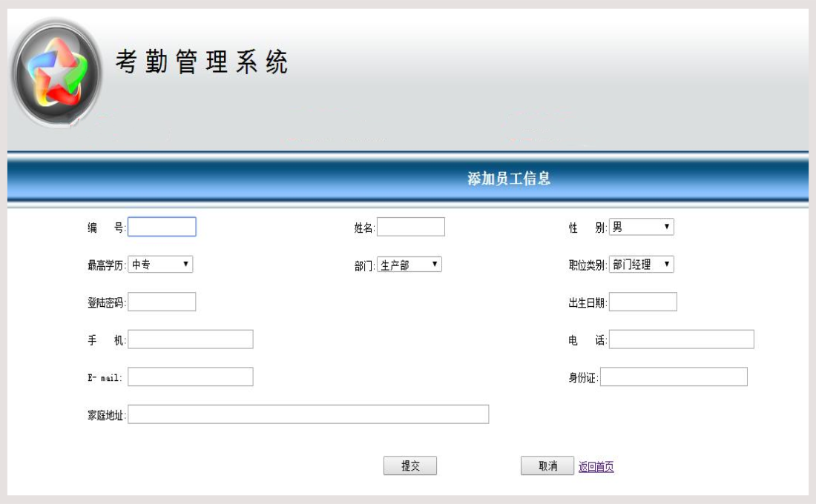Click the 身份证 label text
Viewport: 816px width, 504px height.
click(x=582, y=377)
